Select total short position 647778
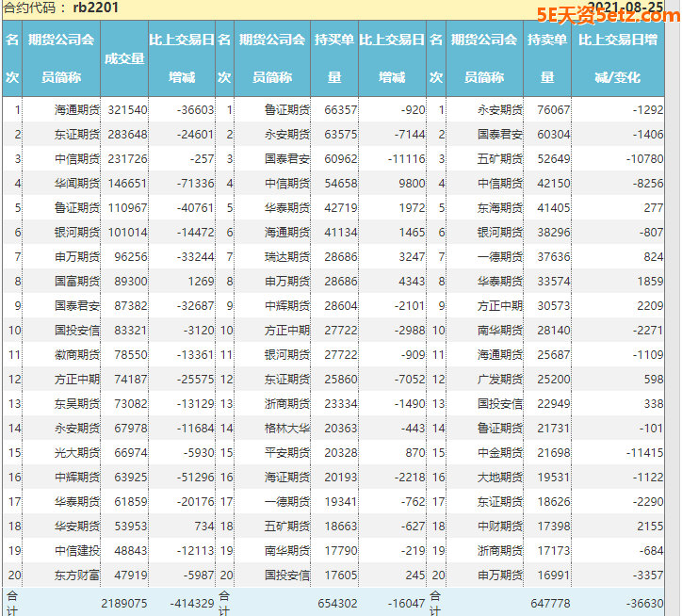The height and width of the screenshot is (616, 682). coord(550,604)
